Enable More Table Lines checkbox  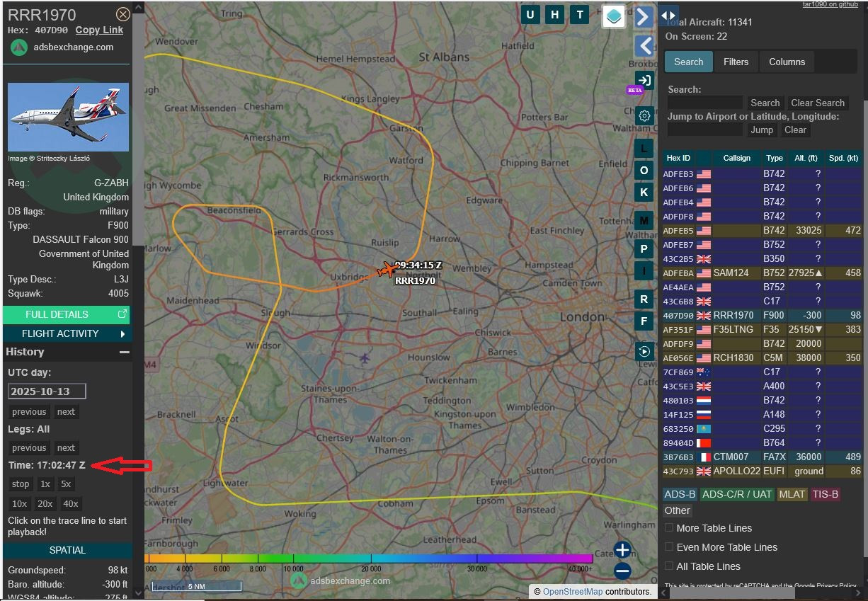pos(669,528)
